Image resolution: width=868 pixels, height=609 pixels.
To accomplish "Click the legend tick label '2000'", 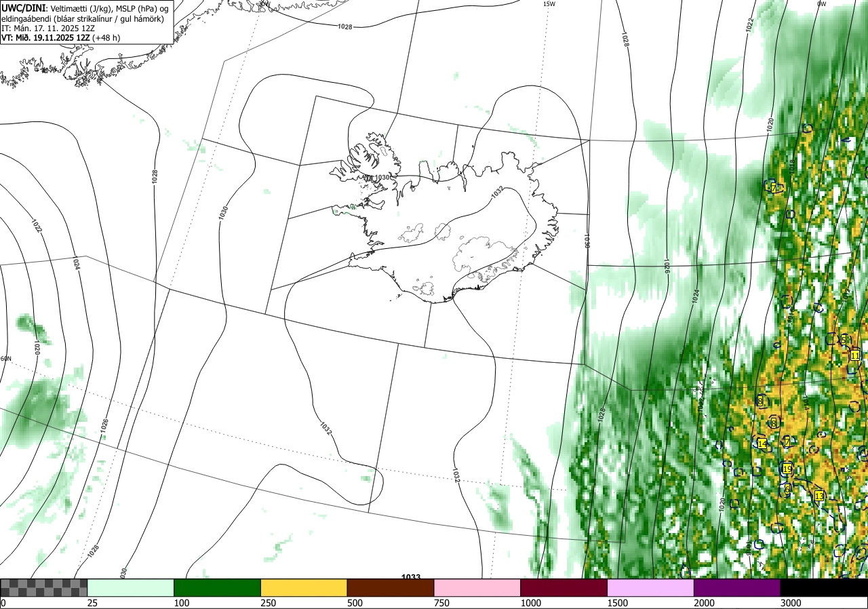I will (704, 603).
